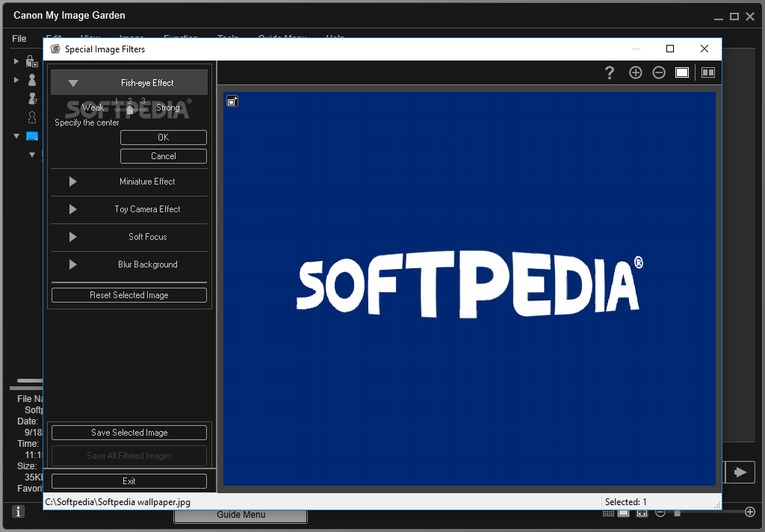
Task: Zoom out with the minus magnifier in dialog toolbar
Action: [x=659, y=72]
